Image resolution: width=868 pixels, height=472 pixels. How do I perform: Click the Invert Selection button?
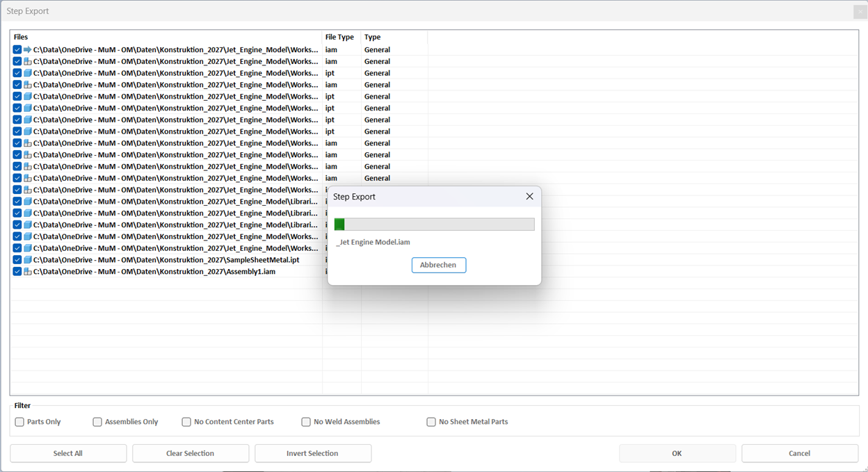(313, 453)
